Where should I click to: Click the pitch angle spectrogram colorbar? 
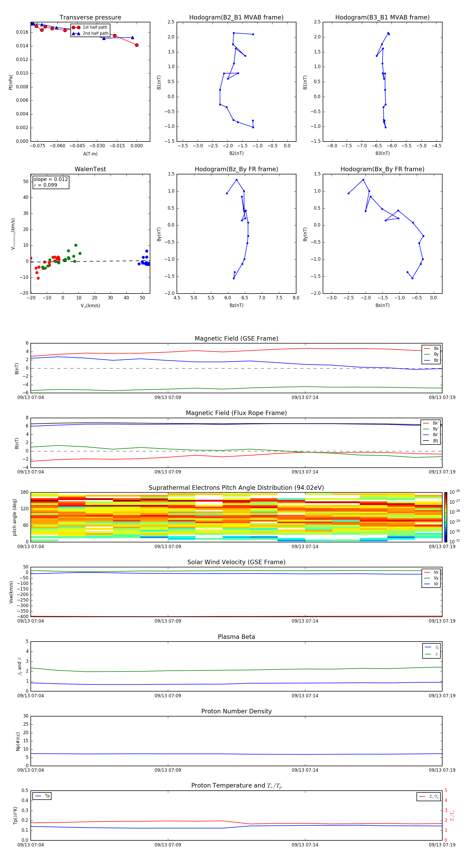[446, 517]
